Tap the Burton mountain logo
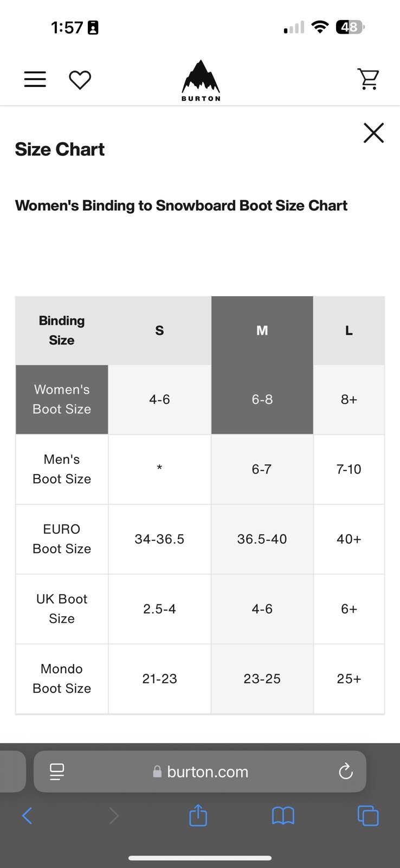The height and width of the screenshot is (868, 400). click(201, 80)
